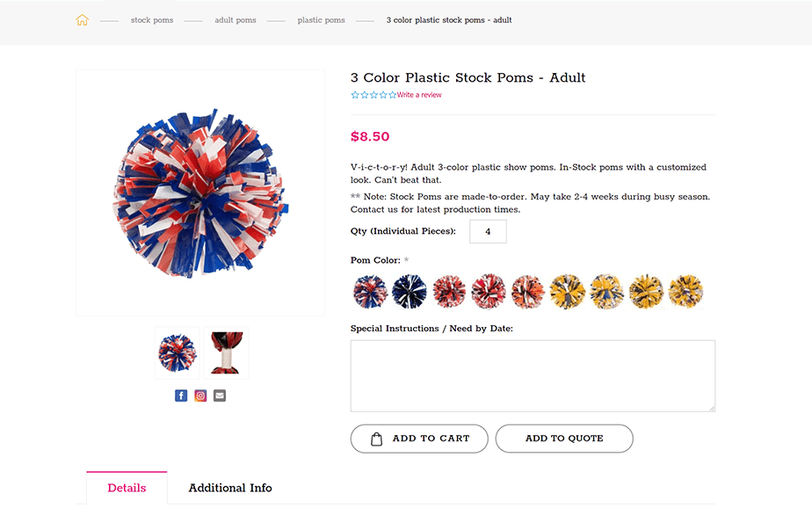
Task: Switch to the Additional Info tab
Action: pos(229,488)
